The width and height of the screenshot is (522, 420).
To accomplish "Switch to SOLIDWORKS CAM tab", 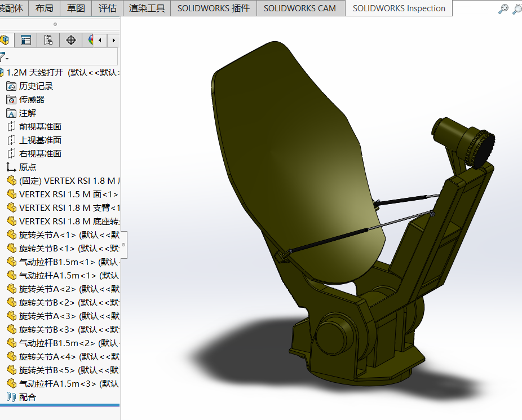I will 300,8.
